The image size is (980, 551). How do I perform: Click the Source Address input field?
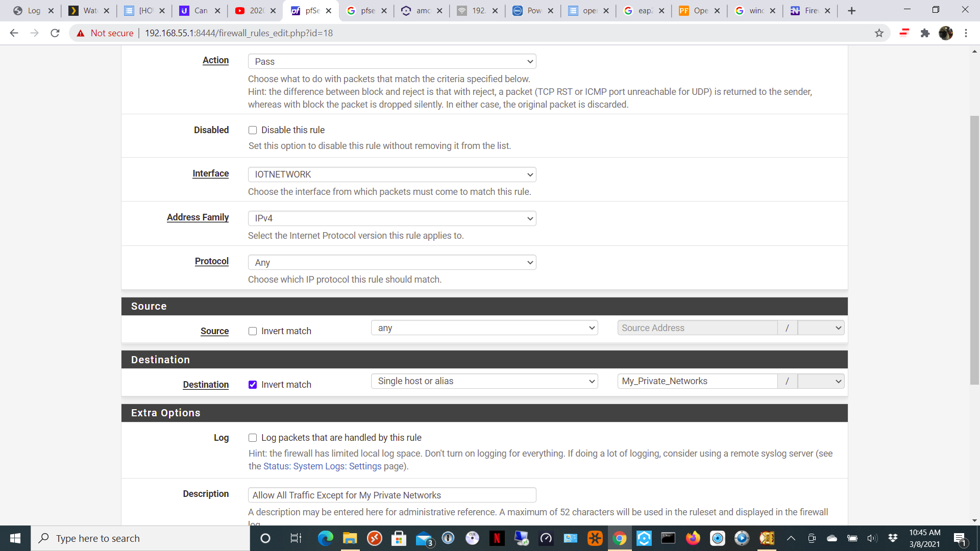point(697,328)
